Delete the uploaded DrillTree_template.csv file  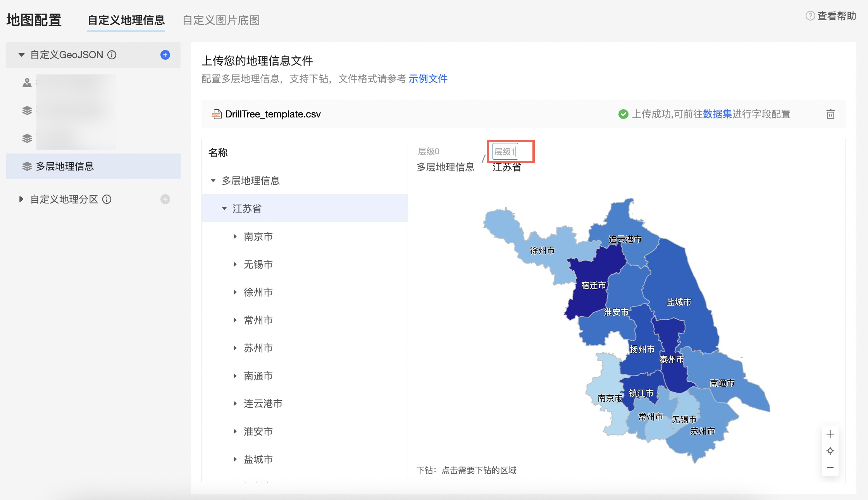[x=830, y=114]
